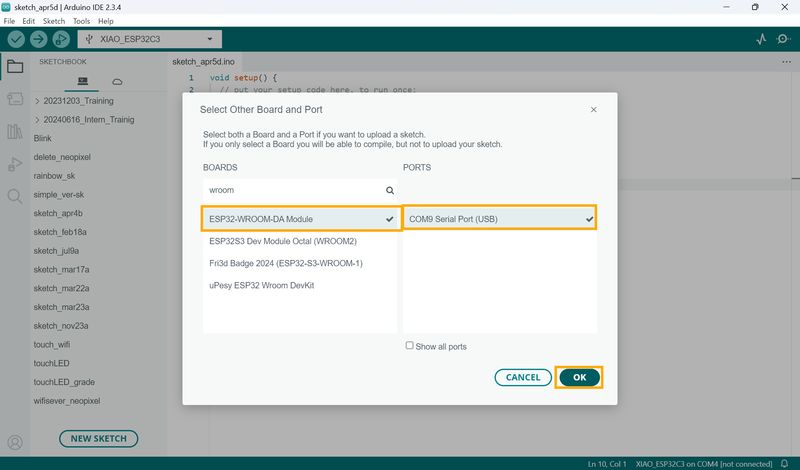Open the simple_ver-sk sketch
Viewport: 800px width, 470px height.
tap(59, 194)
